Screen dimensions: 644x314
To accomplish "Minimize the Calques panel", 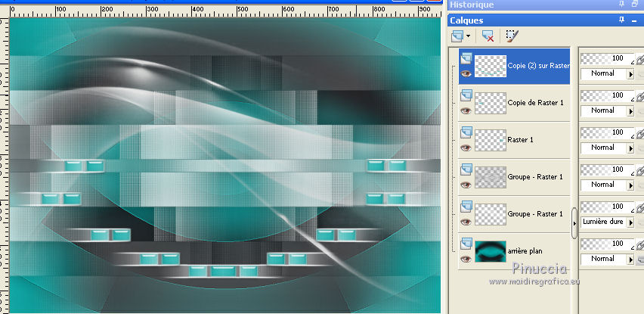I will 635,20.
